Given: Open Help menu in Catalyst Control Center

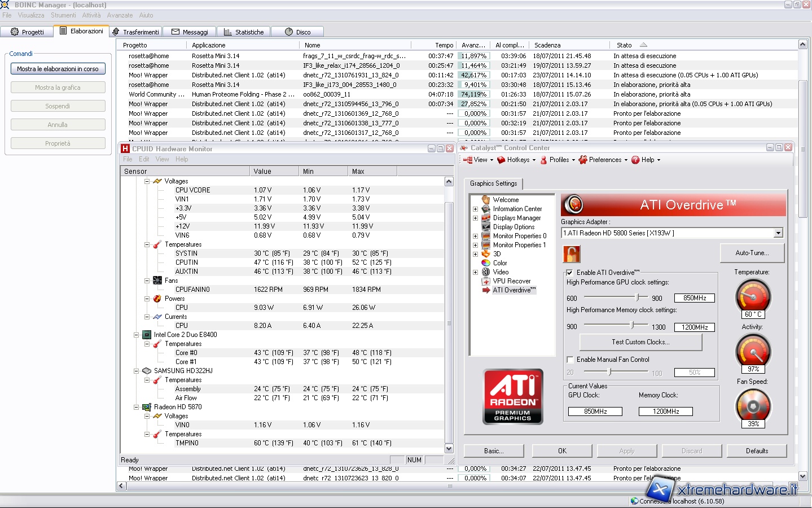Looking at the screenshot, I should point(647,160).
